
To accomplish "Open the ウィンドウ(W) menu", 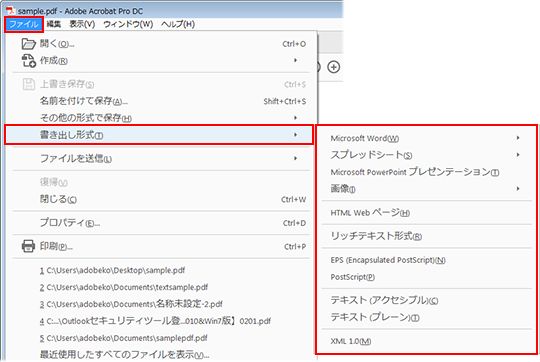I will pyautogui.click(x=128, y=24).
